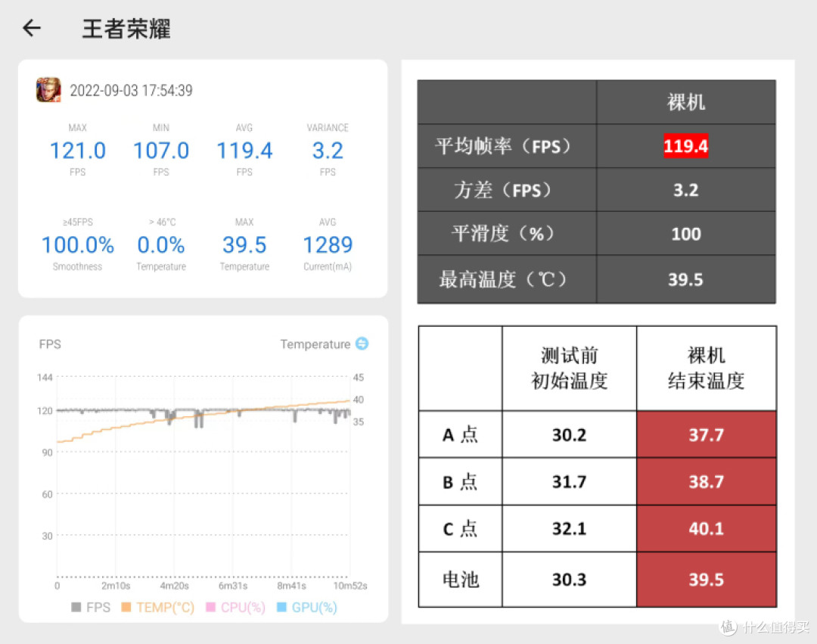Select Smoothness value 100.0%
The width and height of the screenshot is (817, 644).
point(78,245)
